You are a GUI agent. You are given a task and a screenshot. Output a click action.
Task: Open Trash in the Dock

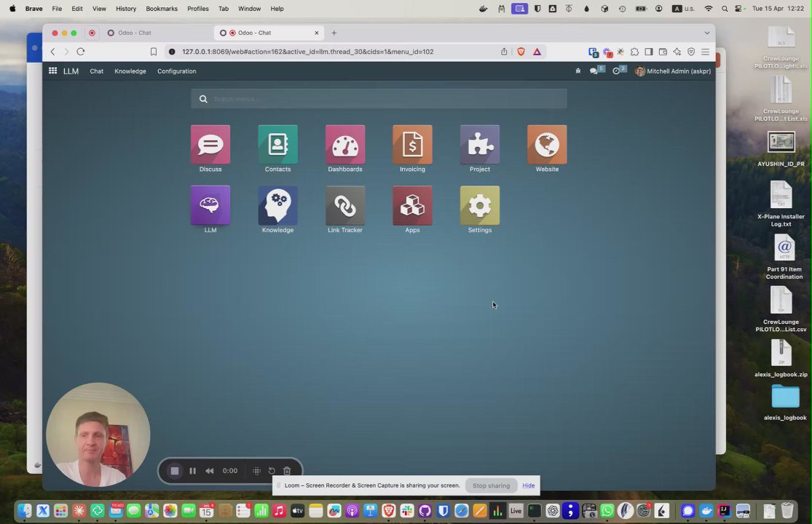coord(787,511)
